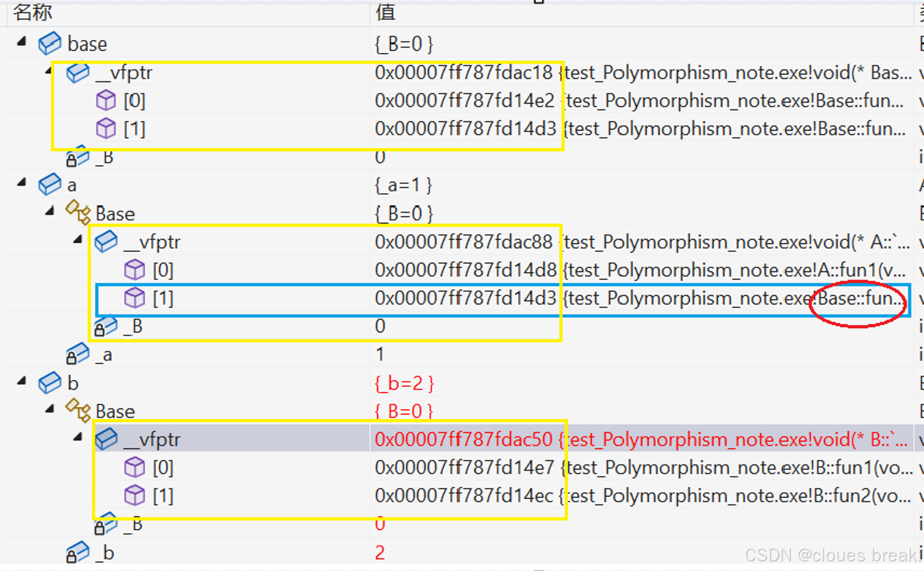The height and width of the screenshot is (571, 924).
Task: Click the 值 column header
Action: pos(385,12)
